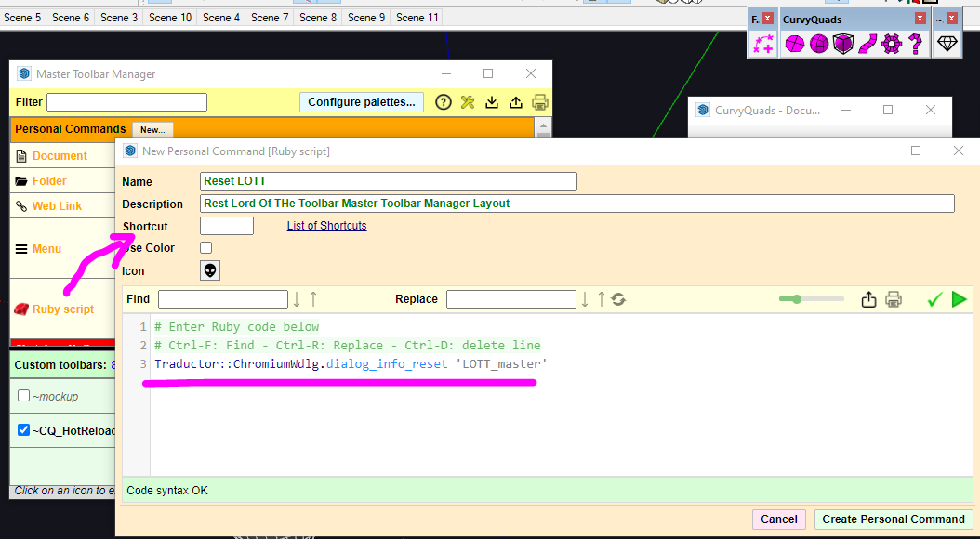Enable the Use Color checkbox
Image resolution: width=980 pixels, height=539 pixels.
(x=206, y=248)
